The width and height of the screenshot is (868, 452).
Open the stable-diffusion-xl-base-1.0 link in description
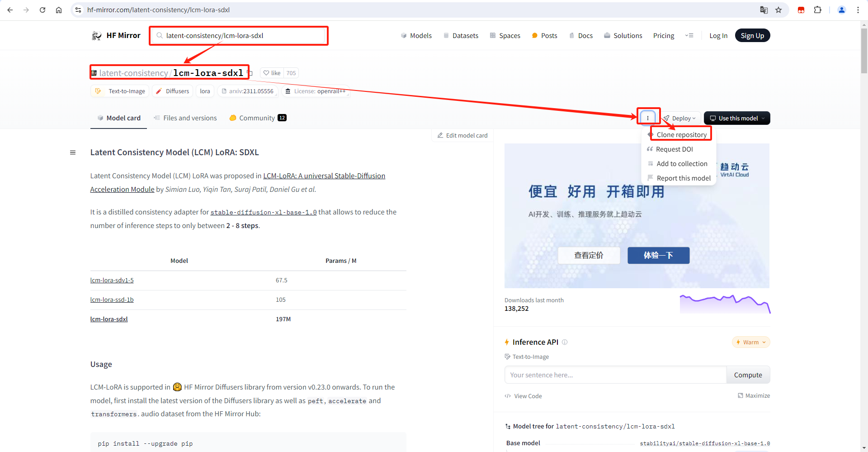[x=264, y=212]
